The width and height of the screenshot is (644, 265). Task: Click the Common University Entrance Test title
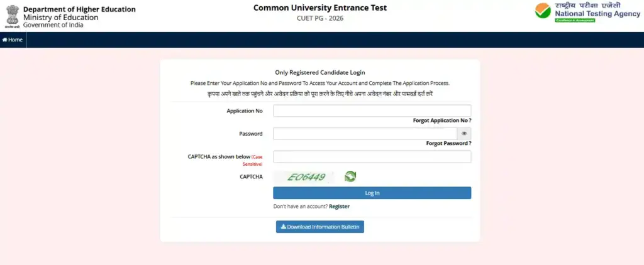[x=320, y=8]
